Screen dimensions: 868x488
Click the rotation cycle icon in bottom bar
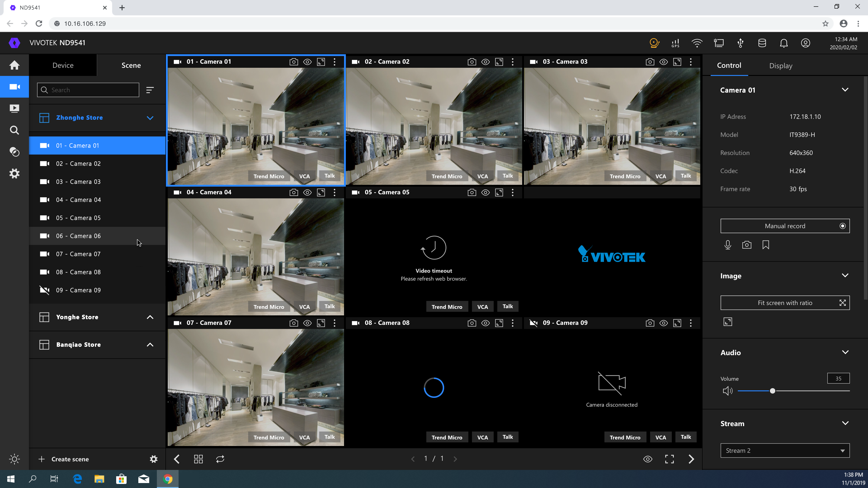220,459
